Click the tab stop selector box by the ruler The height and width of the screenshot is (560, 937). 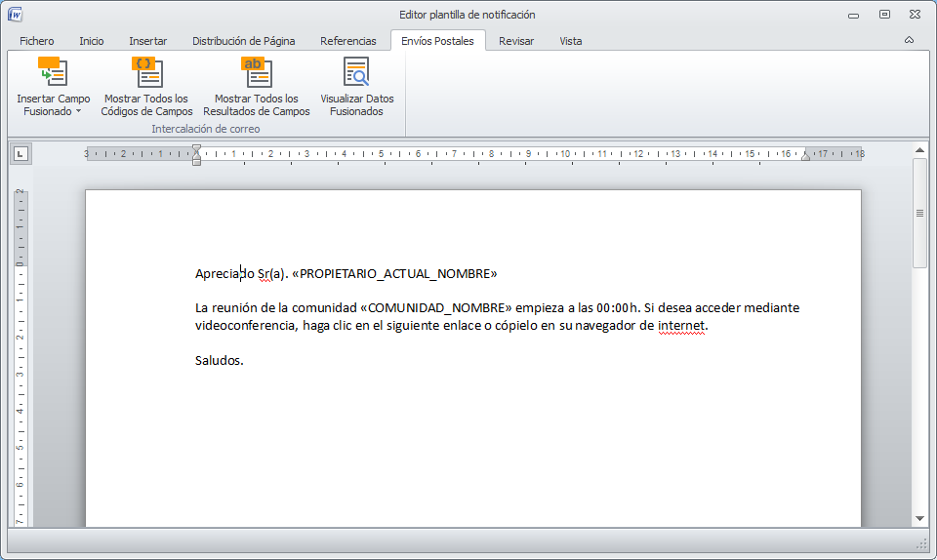pos(20,154)
